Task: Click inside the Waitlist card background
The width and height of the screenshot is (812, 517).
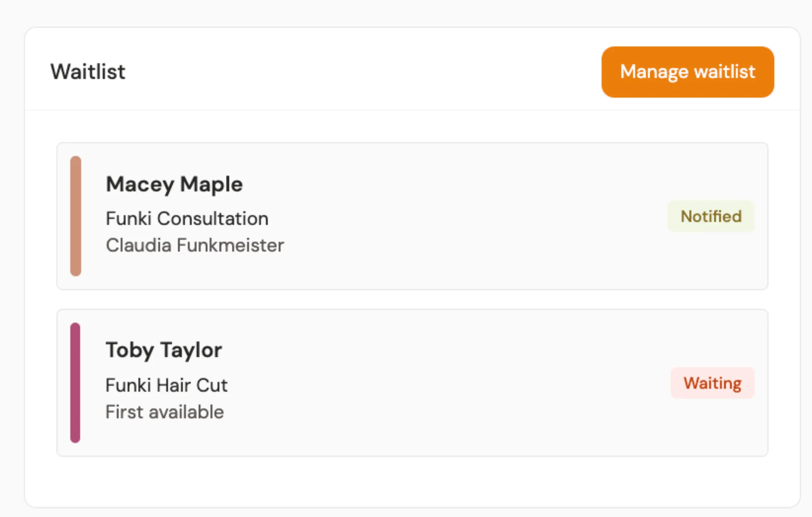Action: tap(406, 480)
